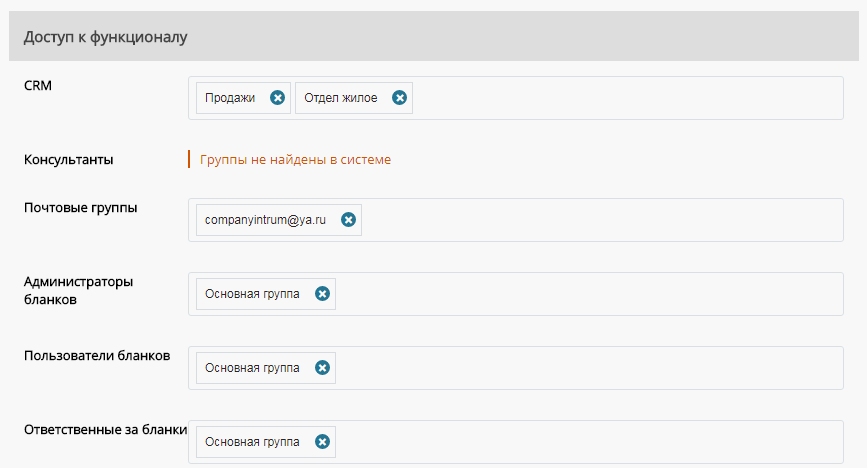Remove Основная группа from Ответственные за бланки

(x=322, y=442)
